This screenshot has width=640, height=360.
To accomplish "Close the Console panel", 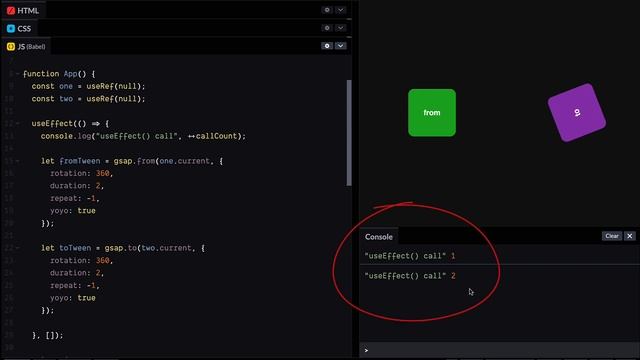I will [x=630, y=236].
